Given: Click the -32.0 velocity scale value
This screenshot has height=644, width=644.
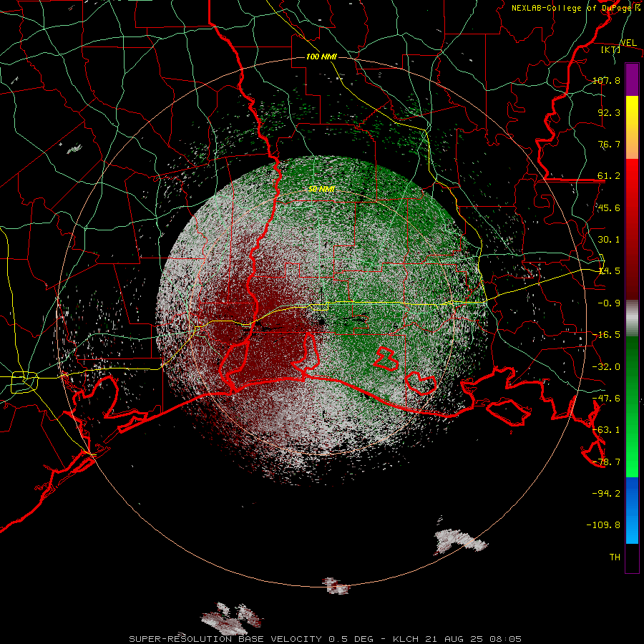Looking at the screenshot, I should (x=606, y=367).
